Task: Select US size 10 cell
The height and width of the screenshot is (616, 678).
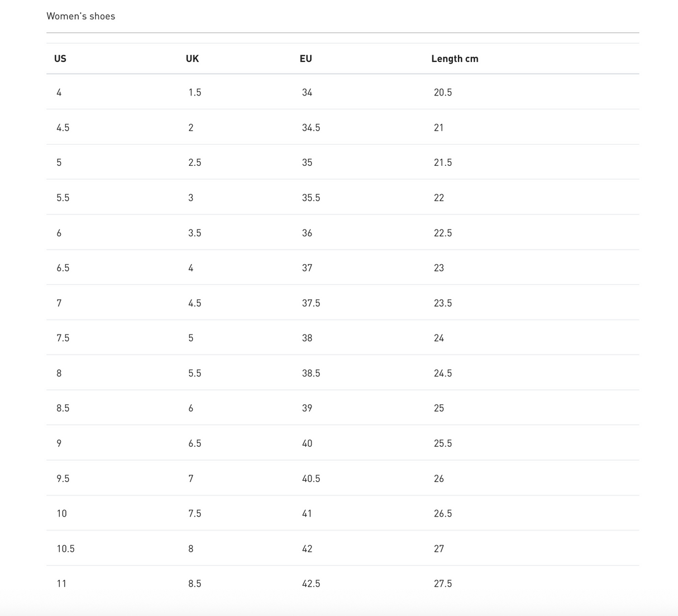Action: (x=61, y=513)
